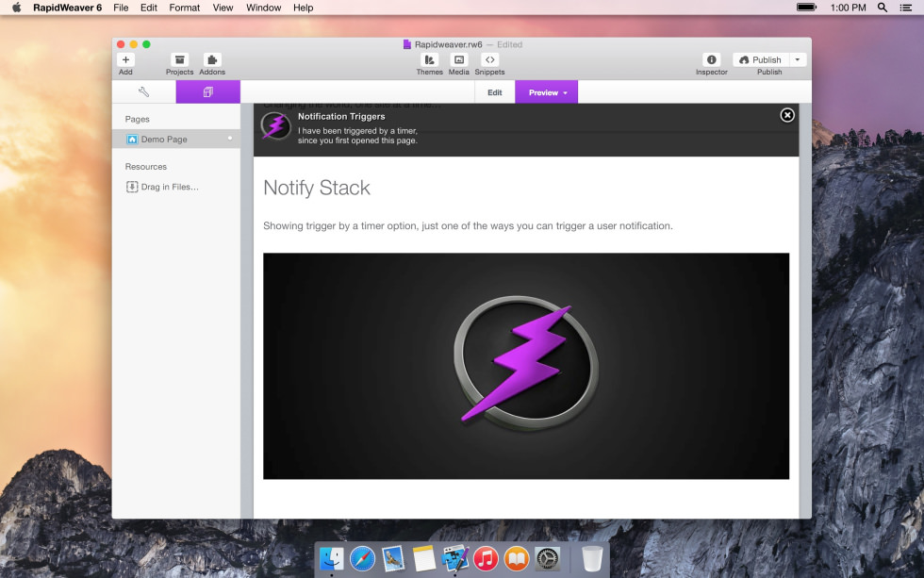The width and height of the screenshot is (924, 578).
Task: Open iBooks from the Dock
Action: pos(517,558)
